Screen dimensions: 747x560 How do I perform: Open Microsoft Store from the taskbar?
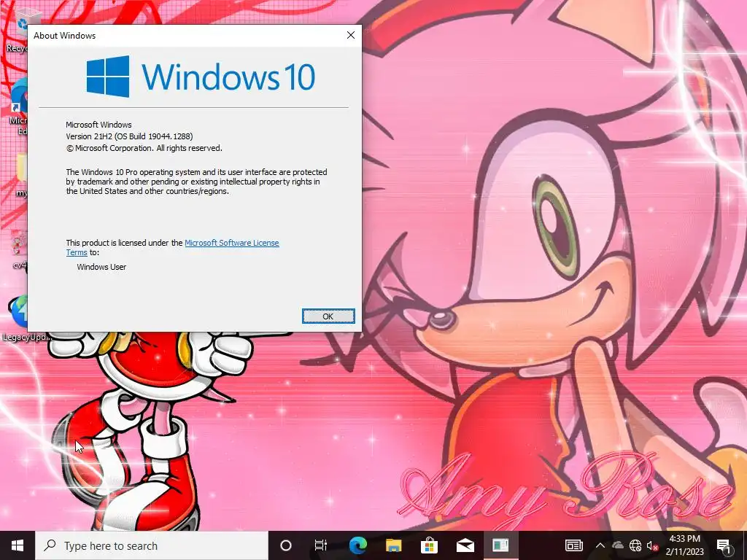pos(429,545)
